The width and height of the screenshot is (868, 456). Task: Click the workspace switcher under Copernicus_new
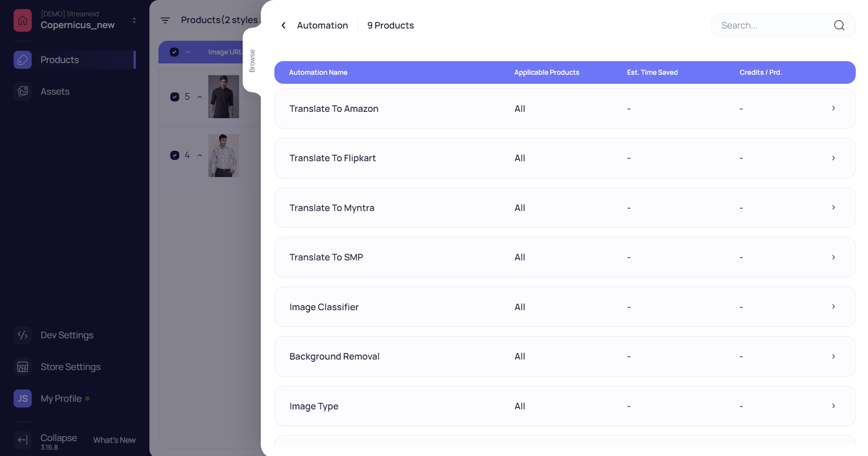[x=134, y=20]
